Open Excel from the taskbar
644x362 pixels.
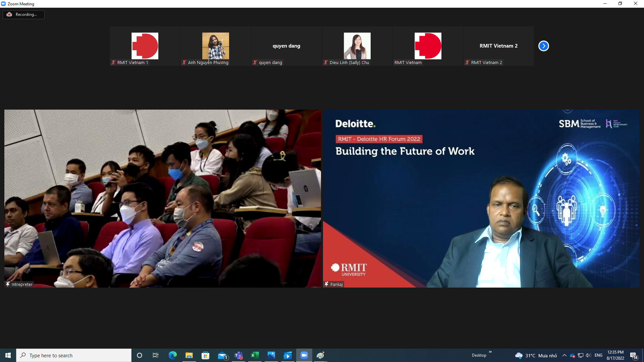255,355
